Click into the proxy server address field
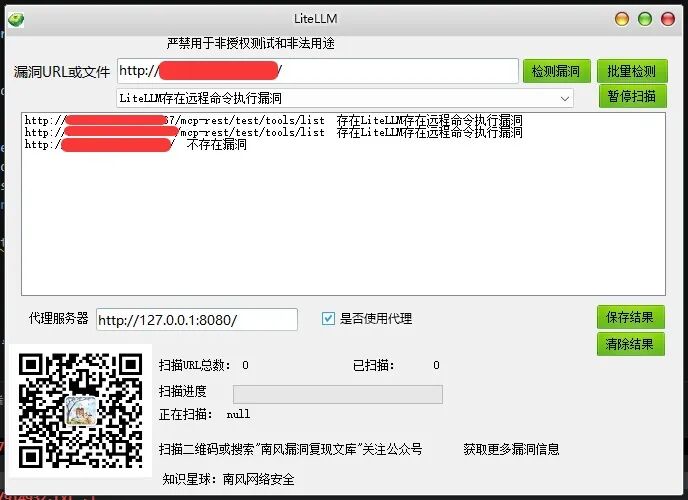The image size is (688, 500). coord(197,319)
